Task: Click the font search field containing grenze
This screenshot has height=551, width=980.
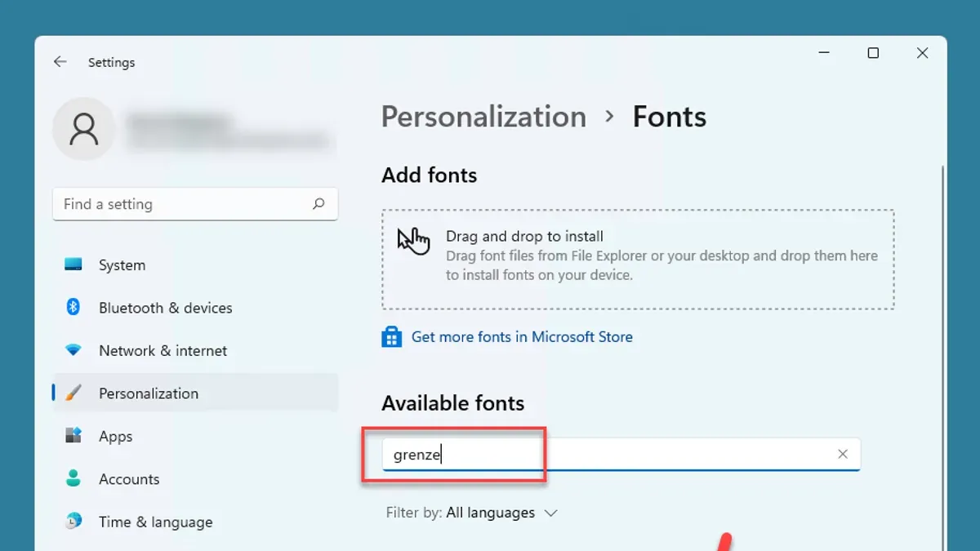Action: (x=621, y=454)
